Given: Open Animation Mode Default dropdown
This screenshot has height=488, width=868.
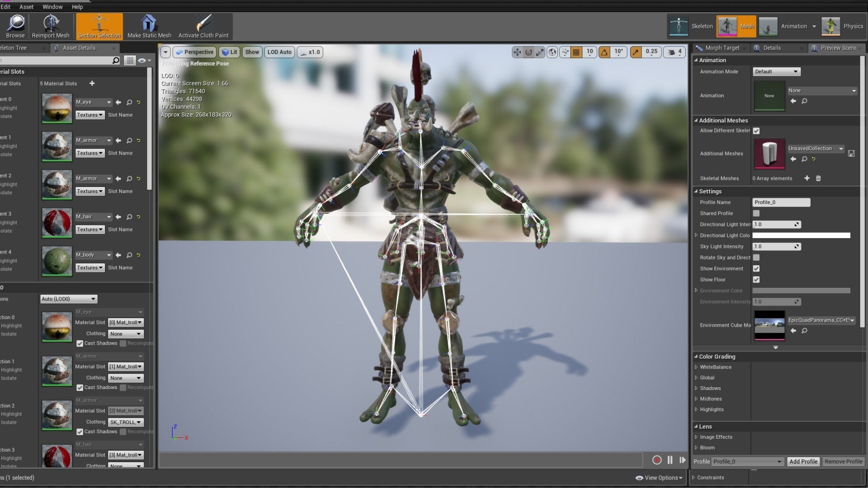Looking at the screenshot, I should (x=776, y=71).
